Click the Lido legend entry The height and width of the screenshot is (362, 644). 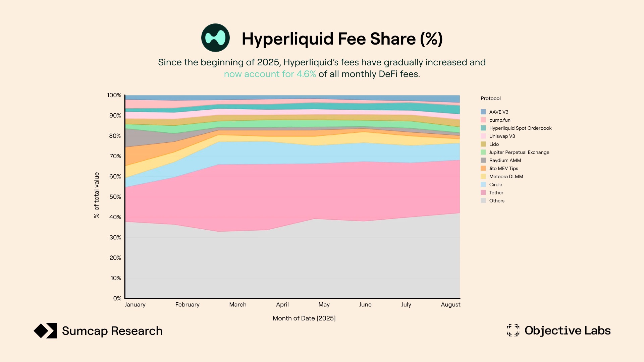[x=494, y=144]
